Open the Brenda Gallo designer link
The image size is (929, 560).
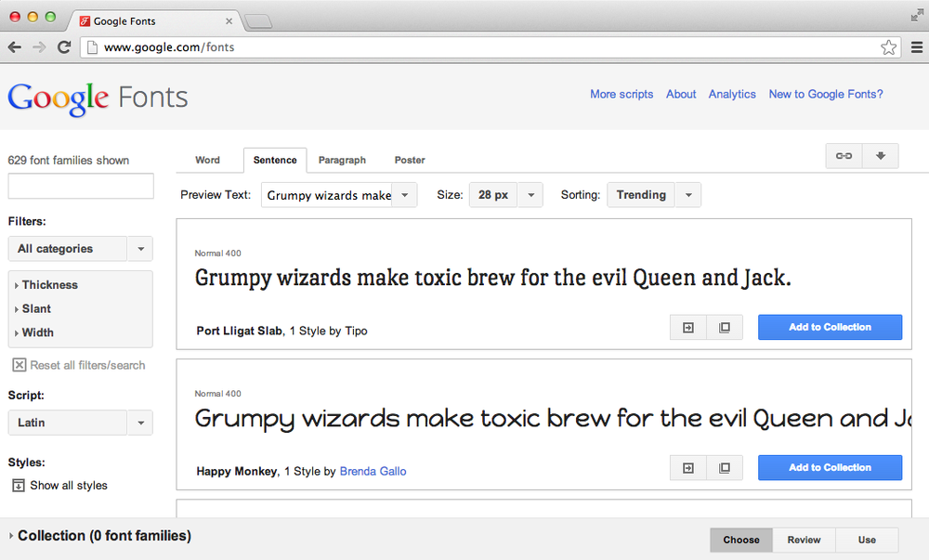pos(373,471)
